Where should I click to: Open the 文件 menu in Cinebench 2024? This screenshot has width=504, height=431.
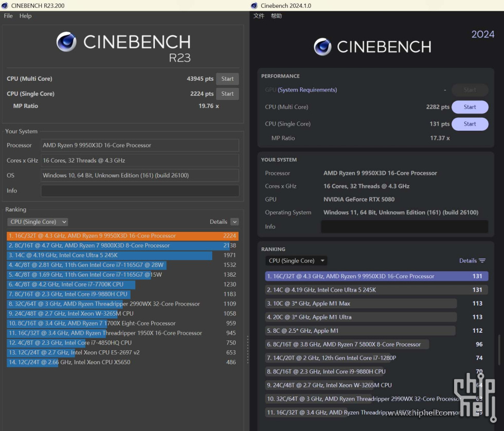click(x=259, y=16)
